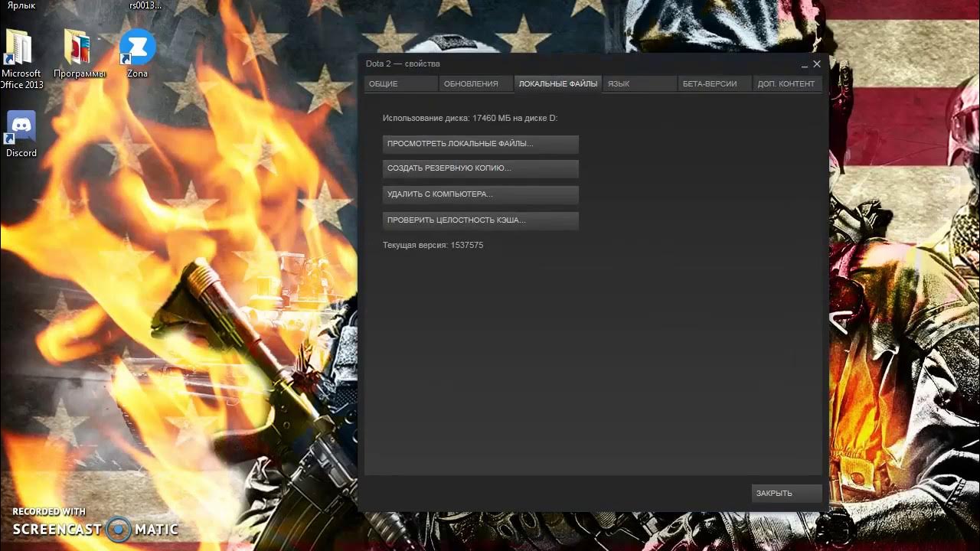Click the Dota 2 — свойства title
Viewport: 980px width, 551px height.
pyautogui.click(x=403, y=64)
